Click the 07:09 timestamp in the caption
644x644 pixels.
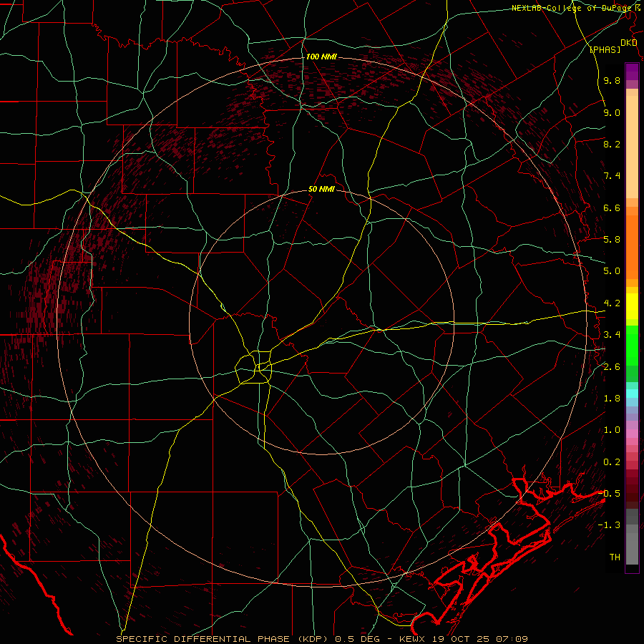click(x=511, y=639)
